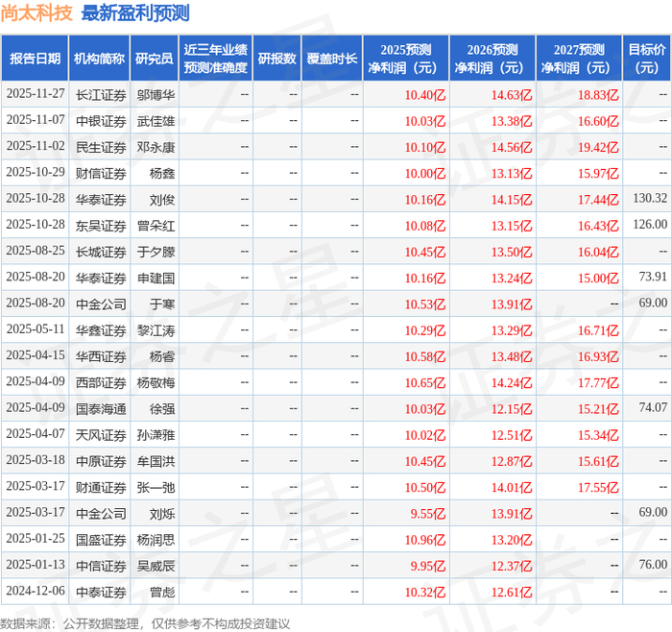Click the 最新盈利预测 title text
The image size is (672, 632).
click(135, 12)
